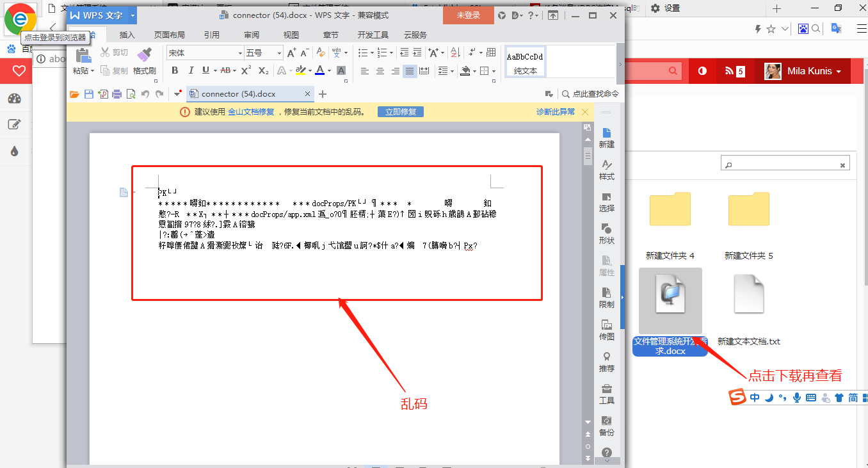Image resolution: width=868 pixels, height=468 pixels.
Task: Toggle strikethrough AB formatting
Action: pos(225,70)
